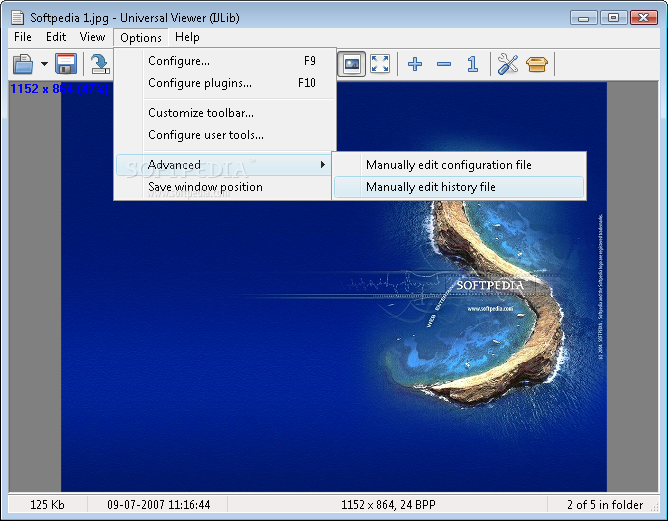This screenshot has height=521, width=668.
Task: Click the minus zoom out icon
Action: pos(443,64)
